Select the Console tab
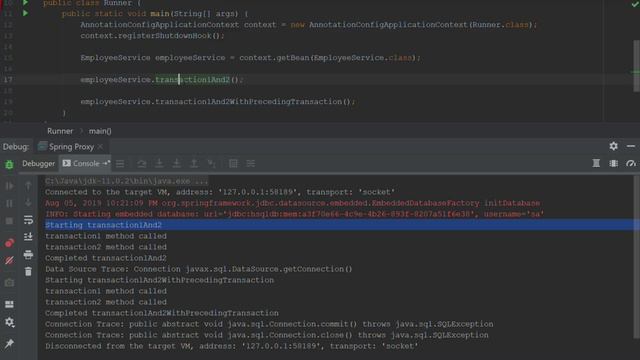 pos(86,164)
